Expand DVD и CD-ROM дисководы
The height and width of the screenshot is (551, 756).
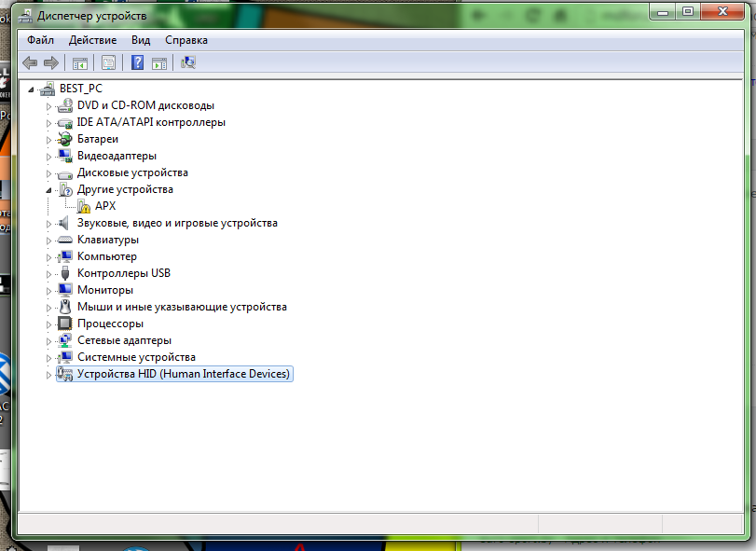(48, 106)
